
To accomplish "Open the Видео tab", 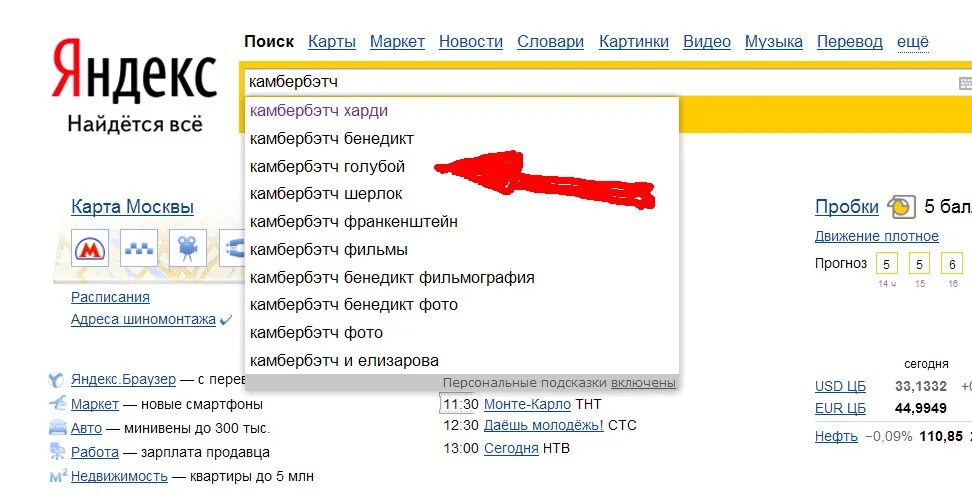I will click(x=707, y=42).
